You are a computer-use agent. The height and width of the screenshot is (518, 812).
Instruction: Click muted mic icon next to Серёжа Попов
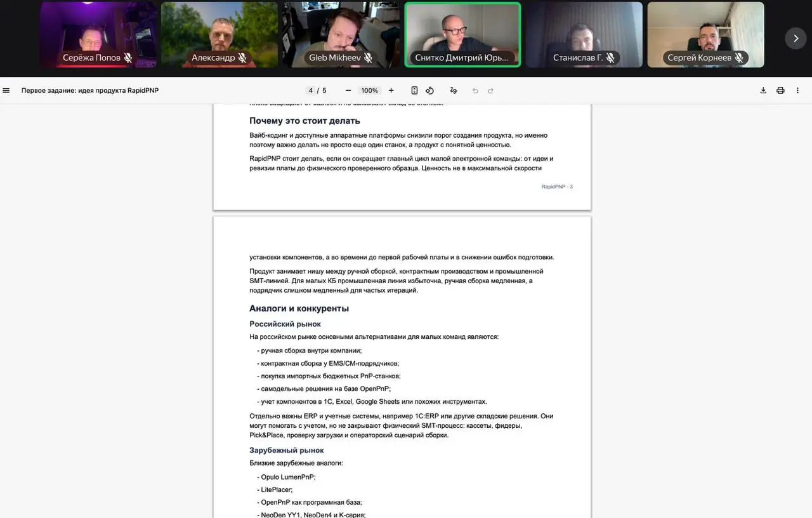(x=128, y=58)
